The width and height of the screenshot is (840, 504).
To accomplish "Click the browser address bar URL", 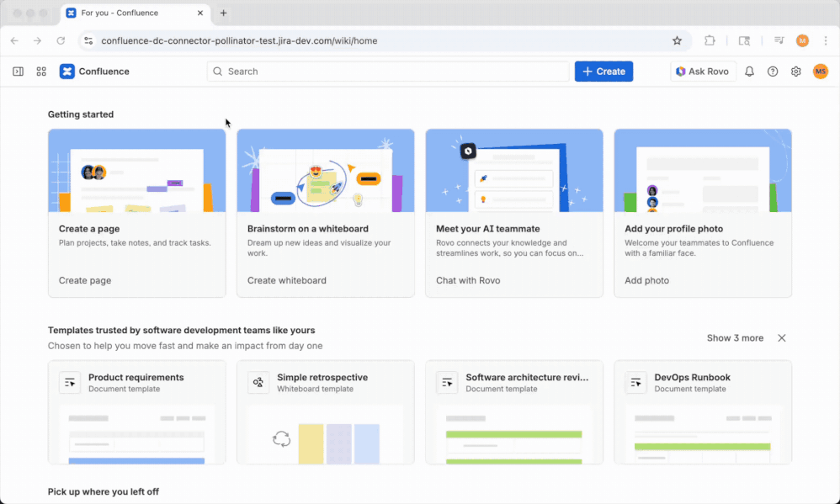I will 240,40.
